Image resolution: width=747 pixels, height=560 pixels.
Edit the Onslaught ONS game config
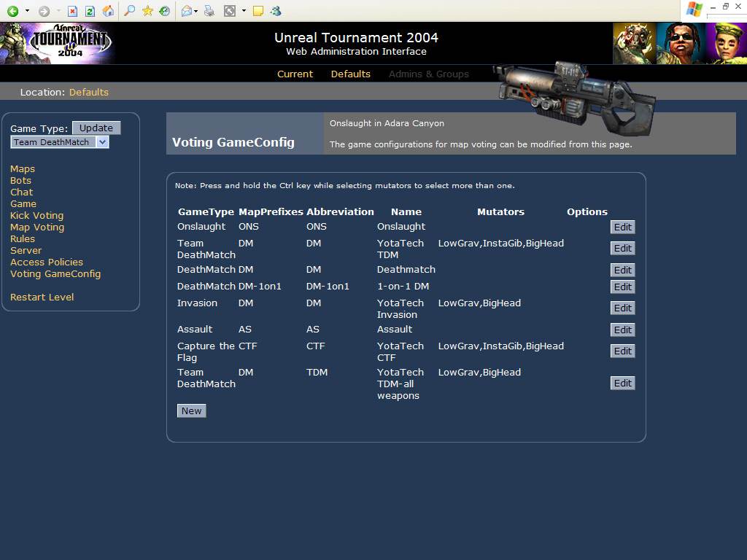[x=622, y=227]
